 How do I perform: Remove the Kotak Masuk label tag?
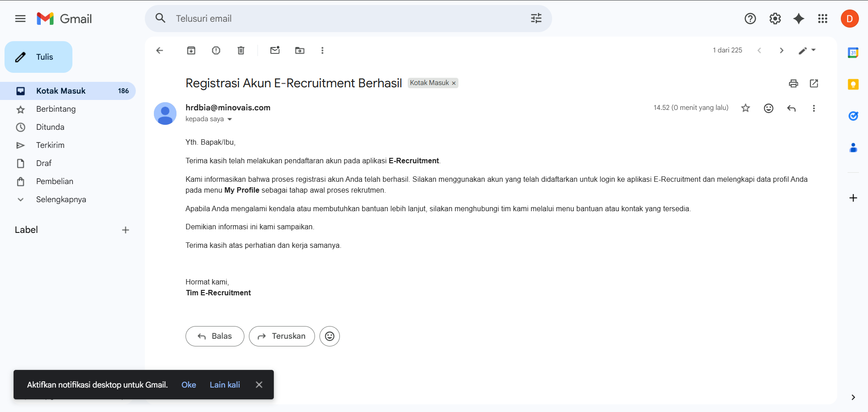[453, 83]
